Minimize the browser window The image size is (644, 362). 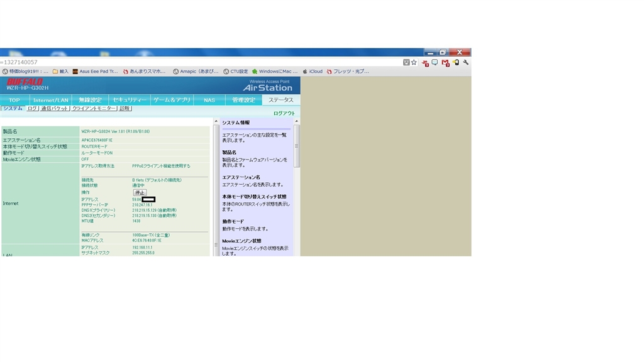(430, 53)
